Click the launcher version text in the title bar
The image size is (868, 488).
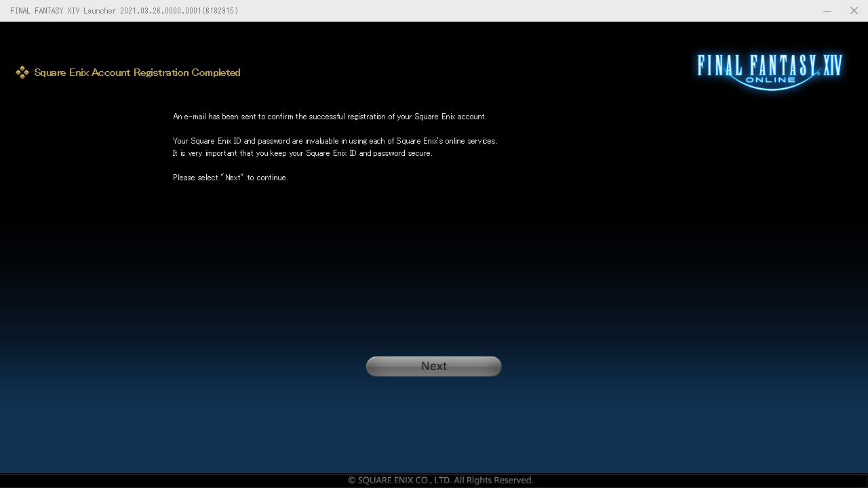click(x=124, y=10)
